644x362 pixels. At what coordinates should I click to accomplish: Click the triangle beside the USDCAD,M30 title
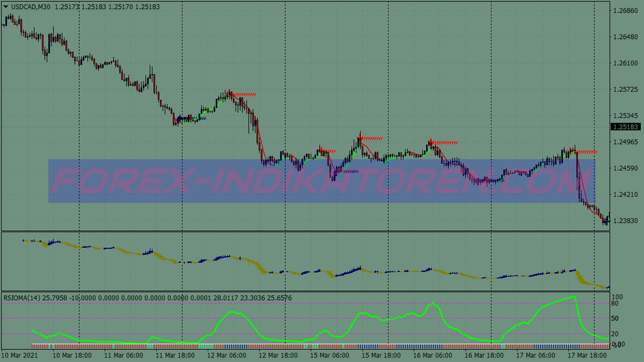6,7
